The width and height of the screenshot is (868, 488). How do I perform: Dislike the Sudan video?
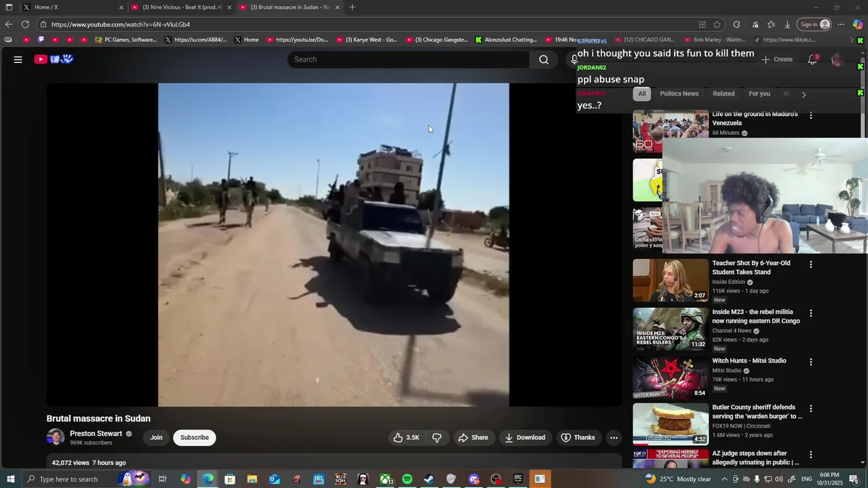coord(437,438)
